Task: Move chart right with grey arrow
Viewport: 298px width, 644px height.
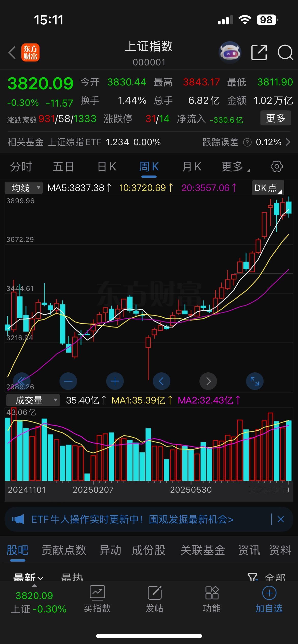Action: pyautogui.click(x=208, y=381)
